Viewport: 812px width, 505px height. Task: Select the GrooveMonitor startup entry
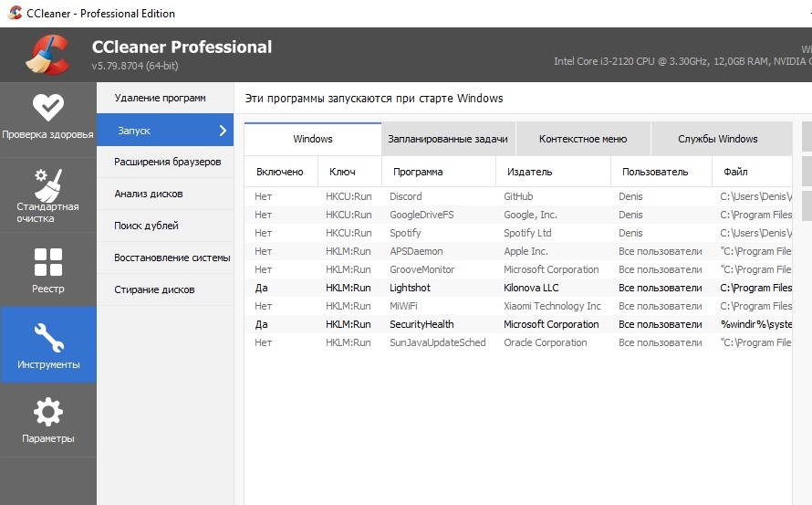pyautogui.click(x=518, y=269)
